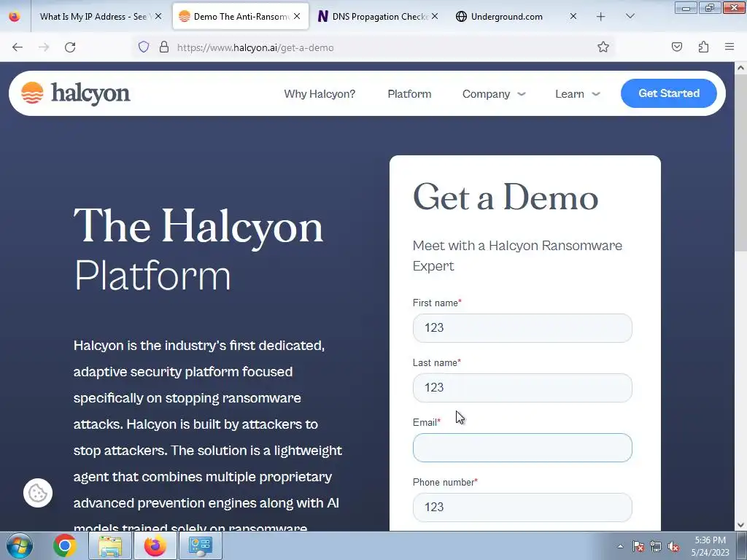Click the padlock site info icon

click(164, 47)
